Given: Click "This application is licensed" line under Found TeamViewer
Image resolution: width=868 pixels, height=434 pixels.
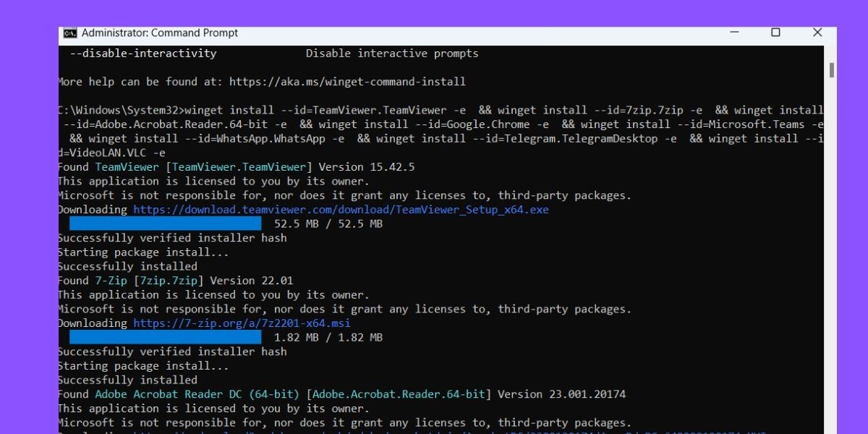Looking at the screenshot, I should 213,181.
